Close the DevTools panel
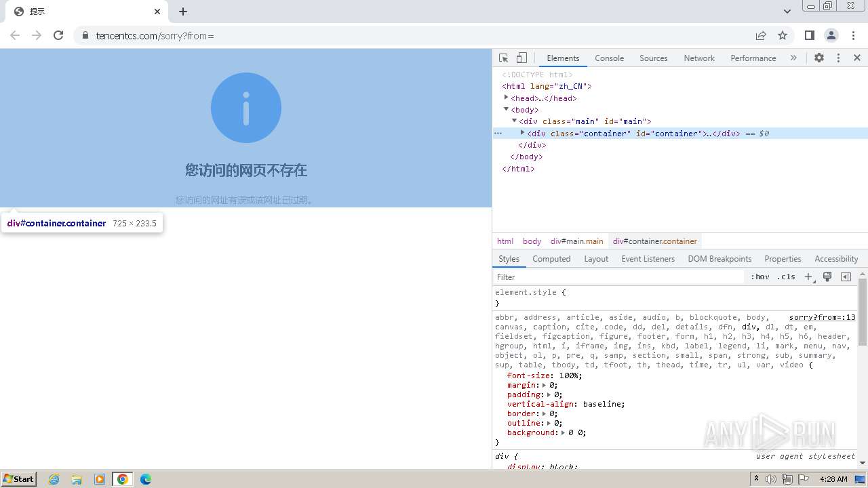Screen dimensions: 868x488 click(857, 58)
